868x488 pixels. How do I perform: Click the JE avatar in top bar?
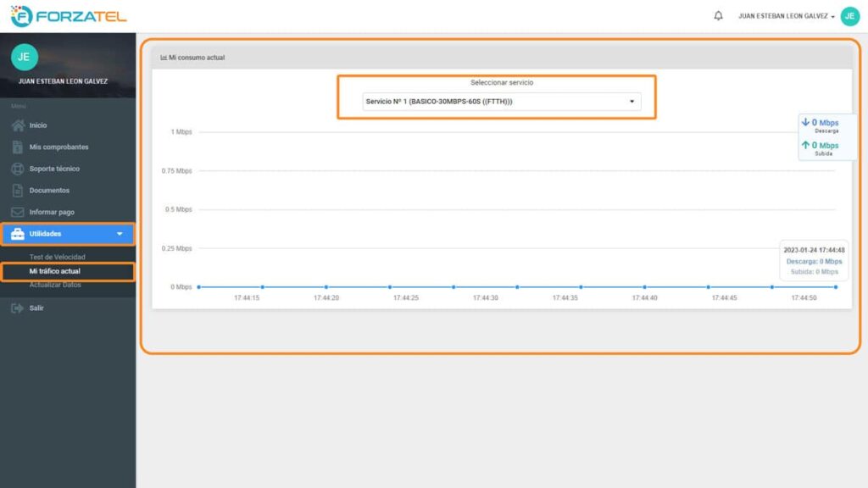pos(849,16)
